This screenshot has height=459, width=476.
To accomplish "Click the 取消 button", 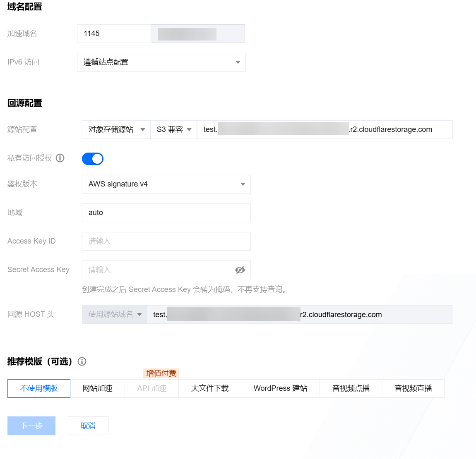I will click(x=88, y=426).
